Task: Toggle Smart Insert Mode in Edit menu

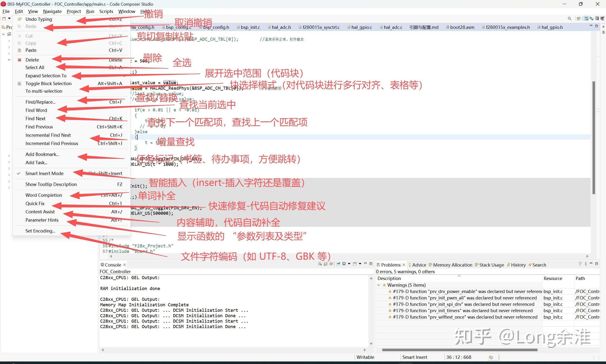Action: point(44,173)
